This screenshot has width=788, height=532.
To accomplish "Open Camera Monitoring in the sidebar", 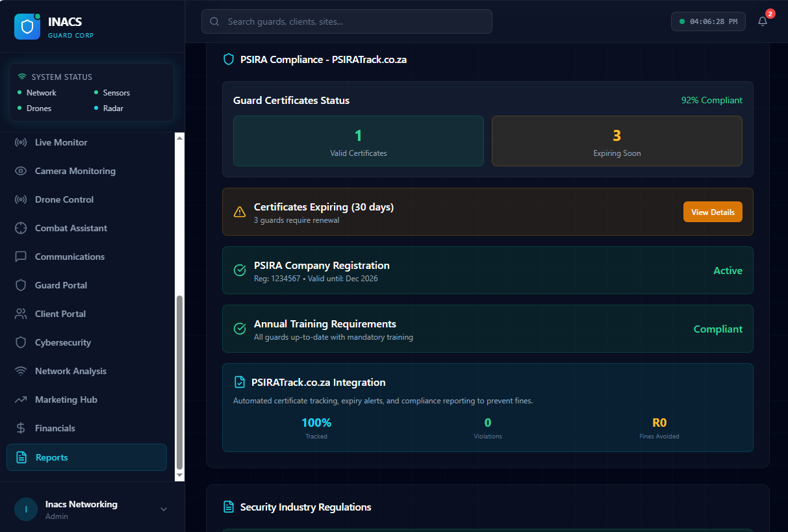I will 86,171.
